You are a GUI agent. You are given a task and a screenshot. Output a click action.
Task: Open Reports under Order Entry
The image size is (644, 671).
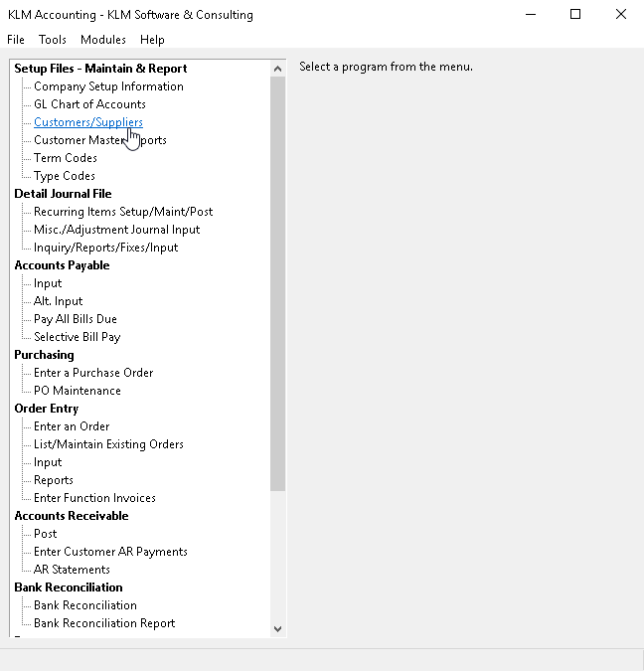54,480
